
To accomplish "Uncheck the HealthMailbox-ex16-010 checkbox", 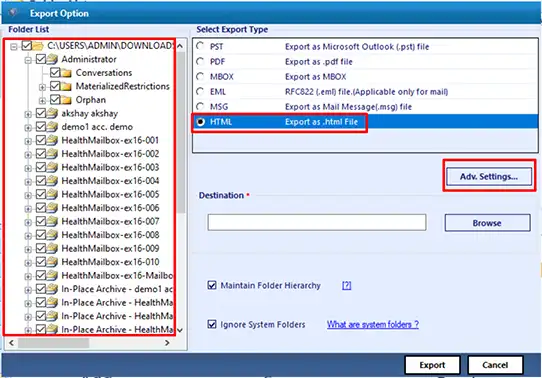I will 41,262.
